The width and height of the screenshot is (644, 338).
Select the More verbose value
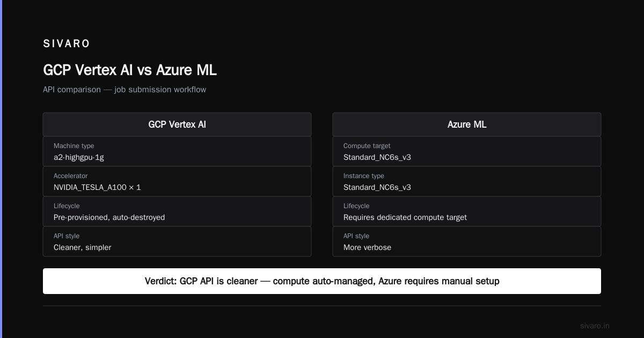coord(368,247)
